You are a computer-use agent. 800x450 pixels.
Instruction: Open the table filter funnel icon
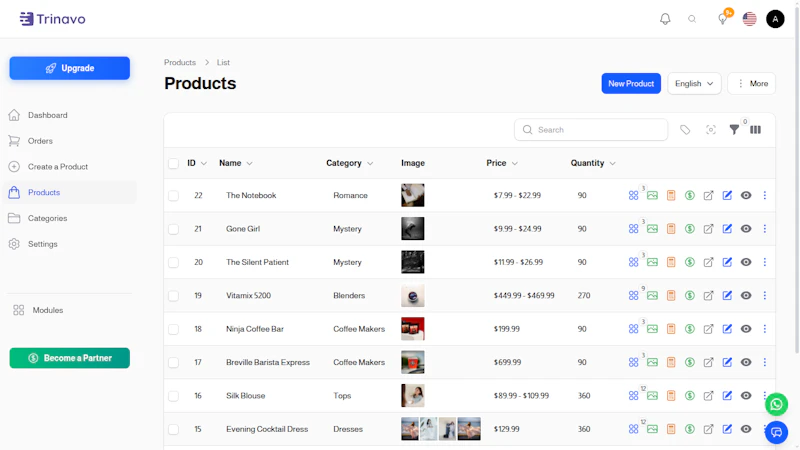[x=734, y=130]
